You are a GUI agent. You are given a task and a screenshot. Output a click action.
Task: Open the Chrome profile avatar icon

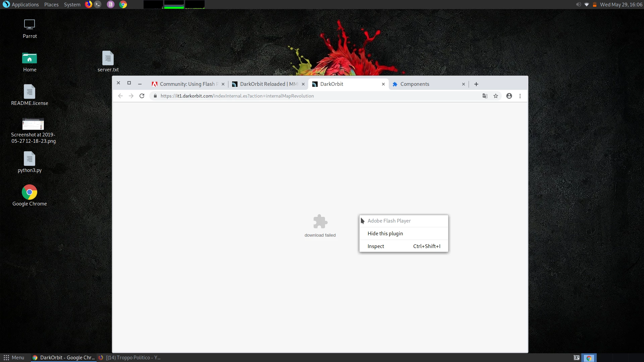coord(509,96)
